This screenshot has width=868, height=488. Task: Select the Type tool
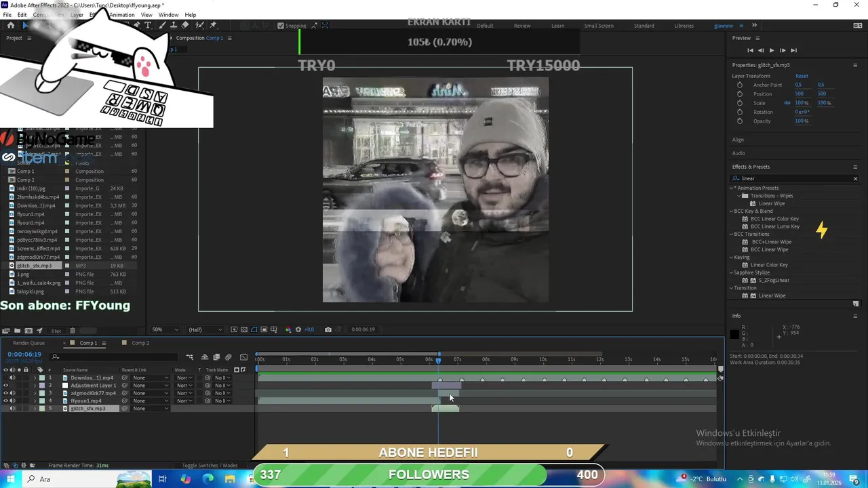[148, 25]
